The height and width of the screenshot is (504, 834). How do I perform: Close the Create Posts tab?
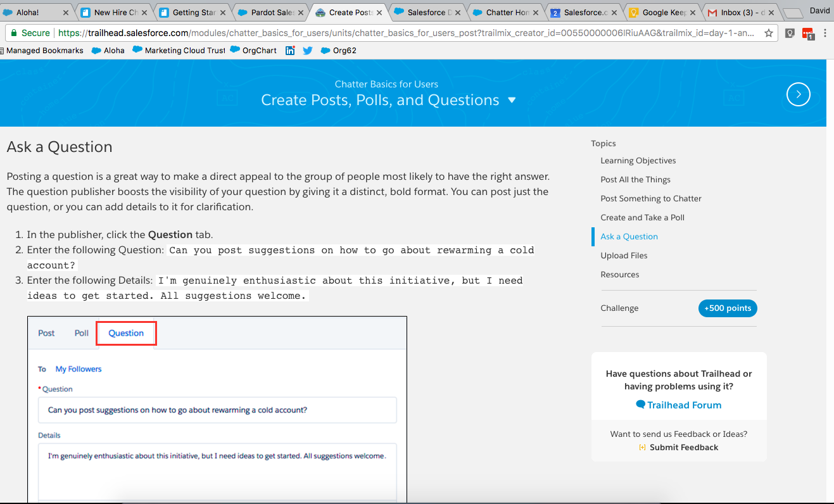coord(380,13)
